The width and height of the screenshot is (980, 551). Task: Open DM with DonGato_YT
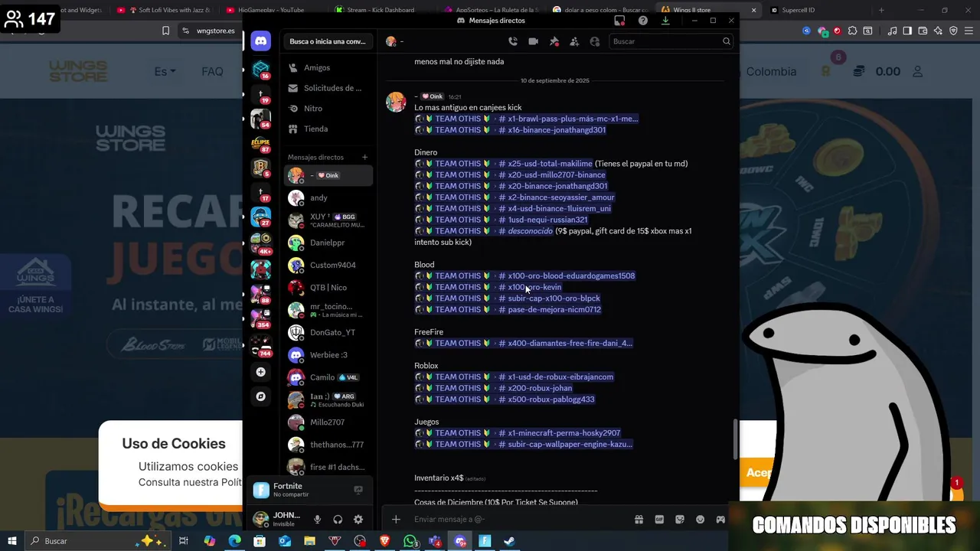[327, 333]
